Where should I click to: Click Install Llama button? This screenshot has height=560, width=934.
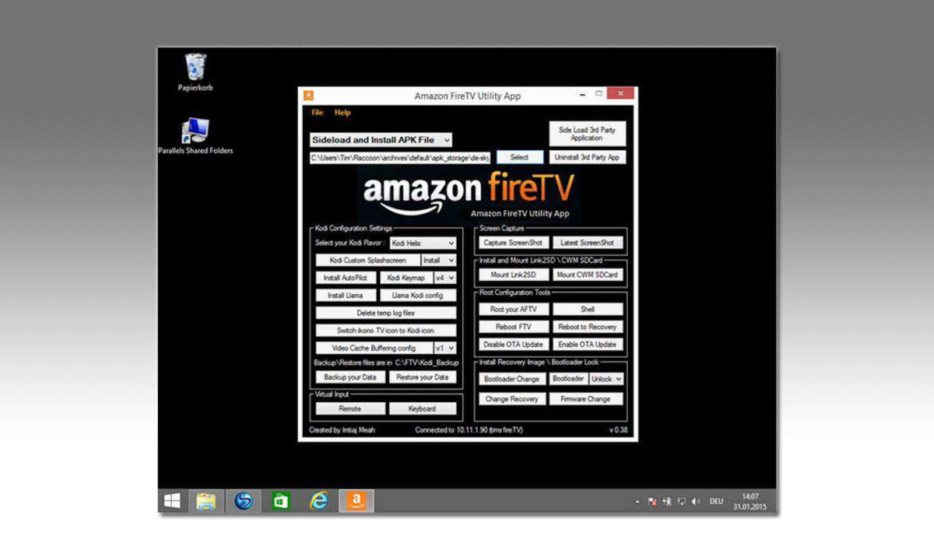pos(346,296)
